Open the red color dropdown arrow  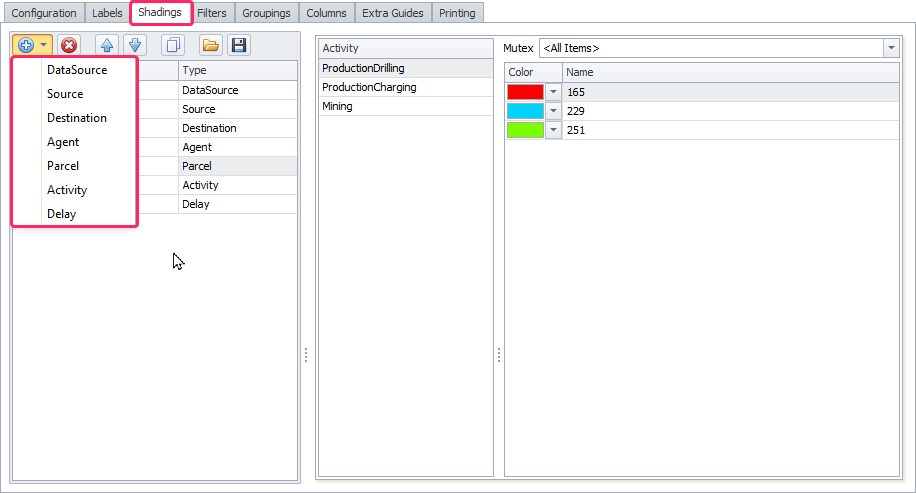coord(553,92)
